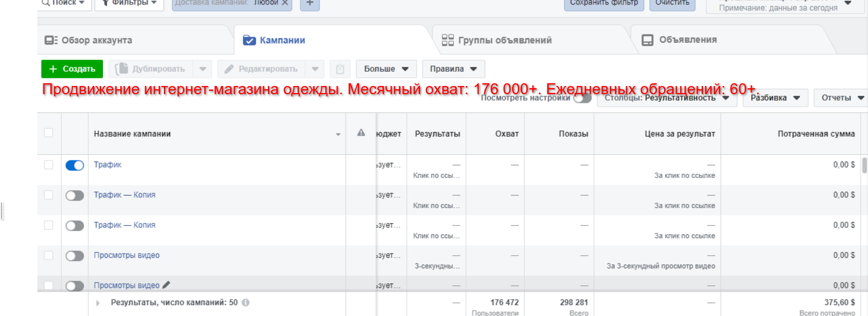
Task: Click the Редактировать button
Action: click(x=261, y=69)
